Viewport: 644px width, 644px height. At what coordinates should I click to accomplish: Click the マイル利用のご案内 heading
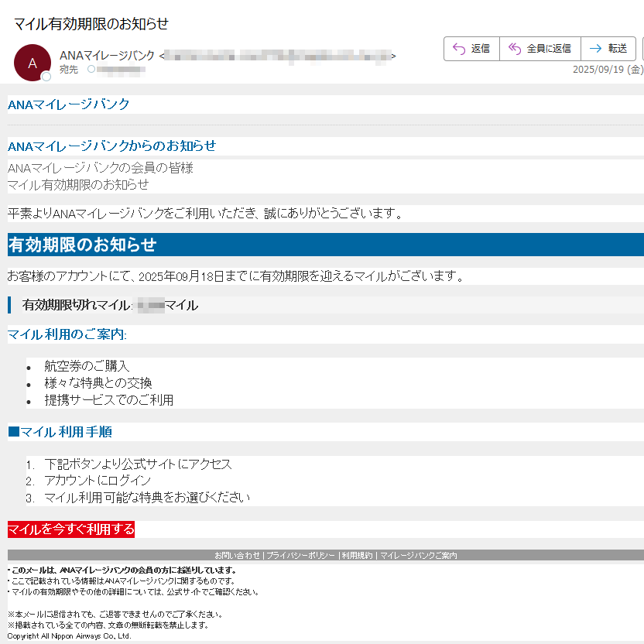(67, 334)
